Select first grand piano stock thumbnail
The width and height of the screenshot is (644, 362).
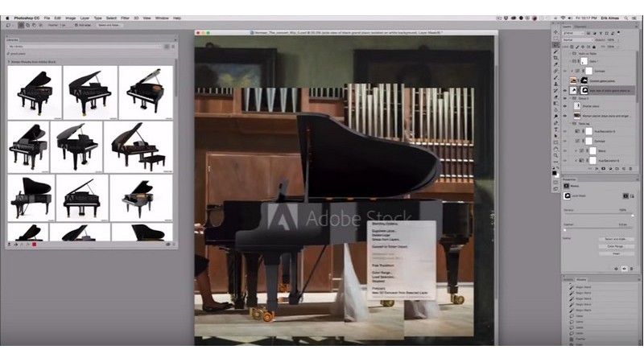point(35,93)
